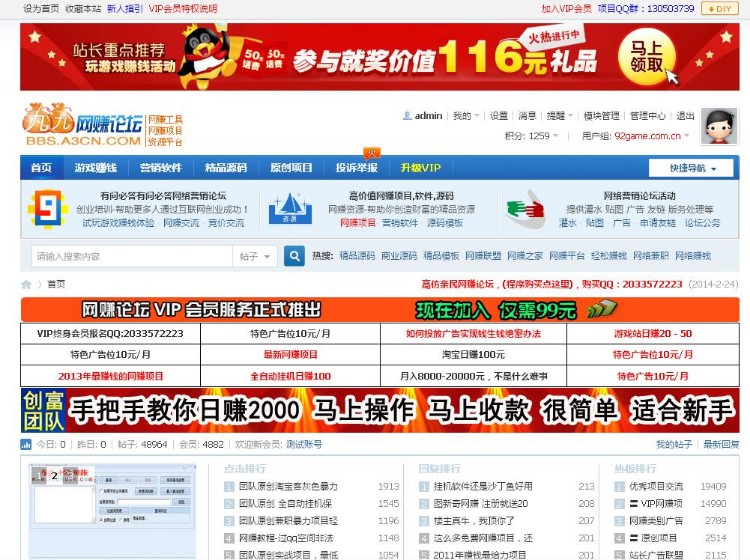Click the blue search magnifier button

pyautogui.click(x=294, y=256)
